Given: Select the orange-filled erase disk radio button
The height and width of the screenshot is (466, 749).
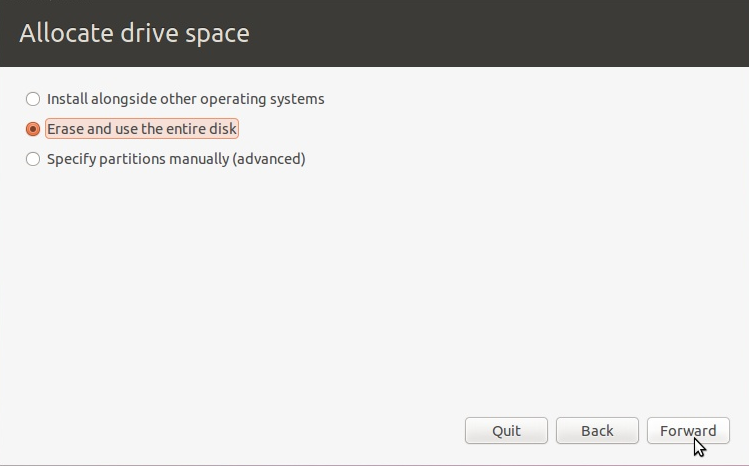Looking at the screenshot, I should pos(33,129).
